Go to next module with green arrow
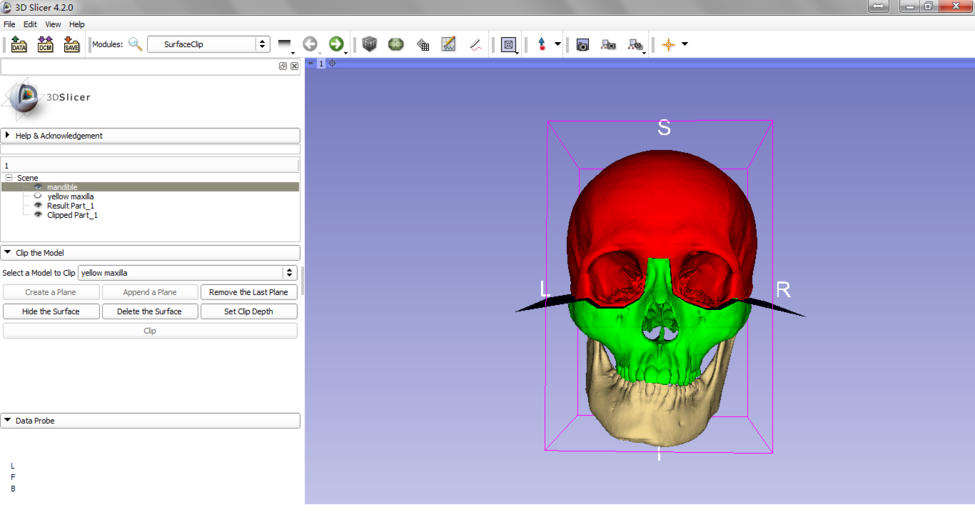 pyautogui.click(x=336, y=44)
